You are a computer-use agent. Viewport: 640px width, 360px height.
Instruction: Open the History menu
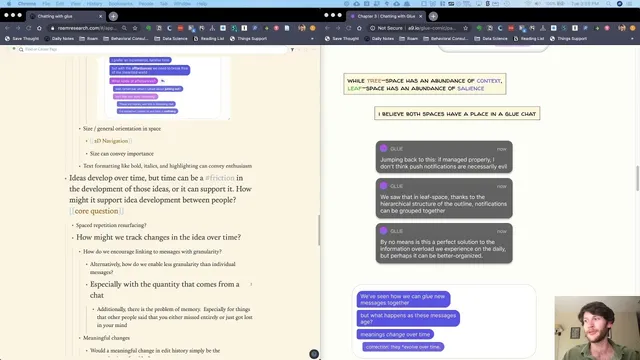pos(94,4)
